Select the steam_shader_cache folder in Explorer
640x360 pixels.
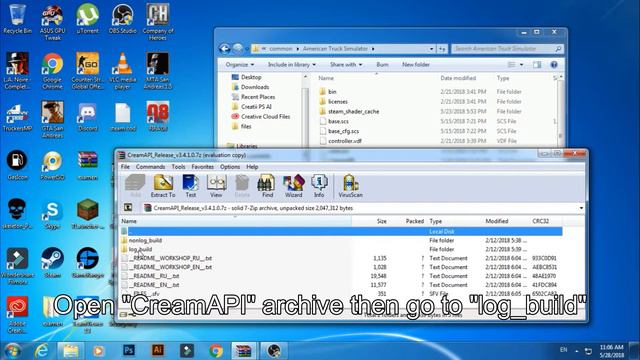tap(353, 111)
